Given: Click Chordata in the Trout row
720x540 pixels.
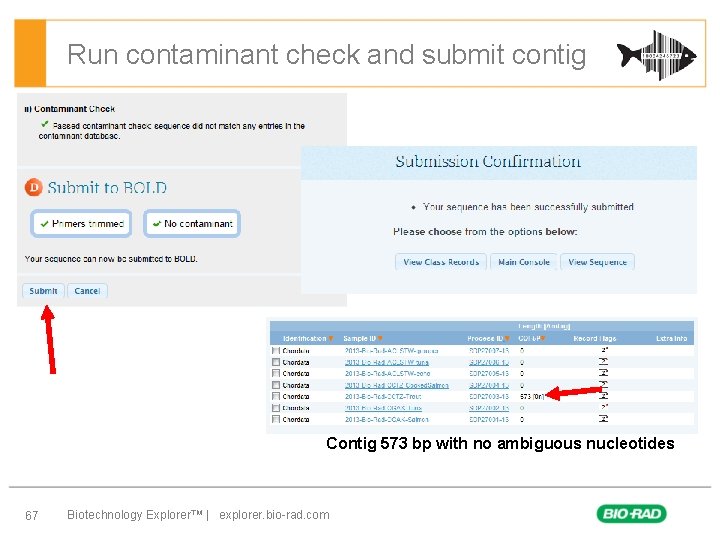Looking at the screenshot, I should 296,396.
